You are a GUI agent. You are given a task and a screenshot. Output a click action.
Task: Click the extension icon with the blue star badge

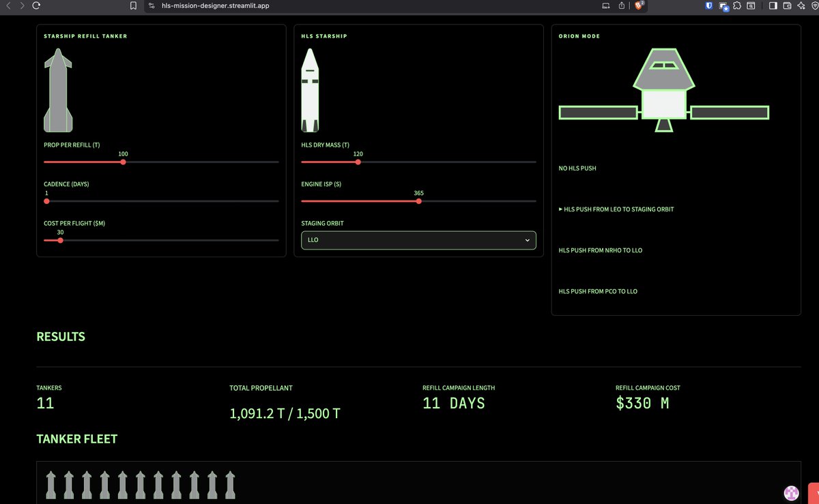(x=724, y=6)
